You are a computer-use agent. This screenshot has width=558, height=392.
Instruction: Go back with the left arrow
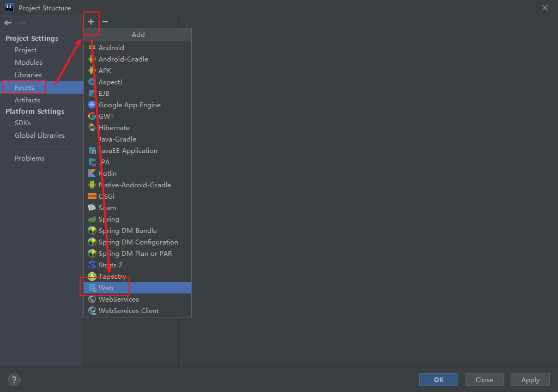(x=8, y=23)
